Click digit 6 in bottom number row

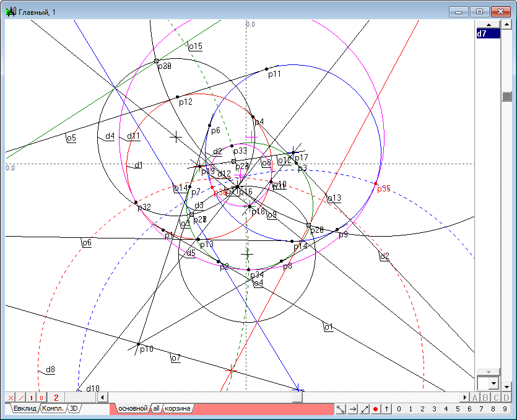click(469, 409)
